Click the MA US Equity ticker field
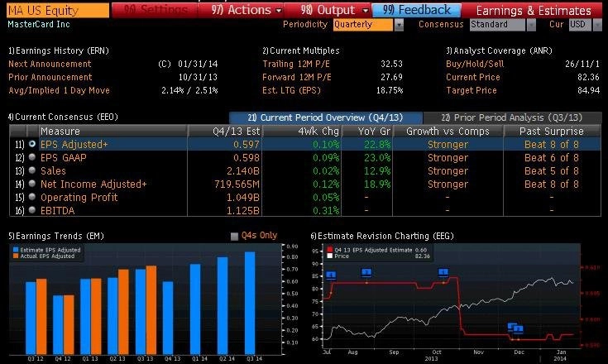 point(58,11)
